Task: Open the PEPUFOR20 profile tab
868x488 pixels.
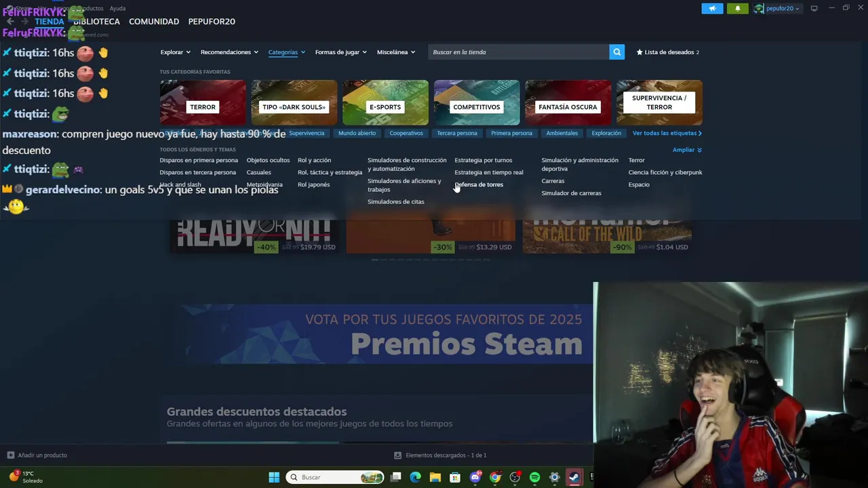Action: coord(212,22)
